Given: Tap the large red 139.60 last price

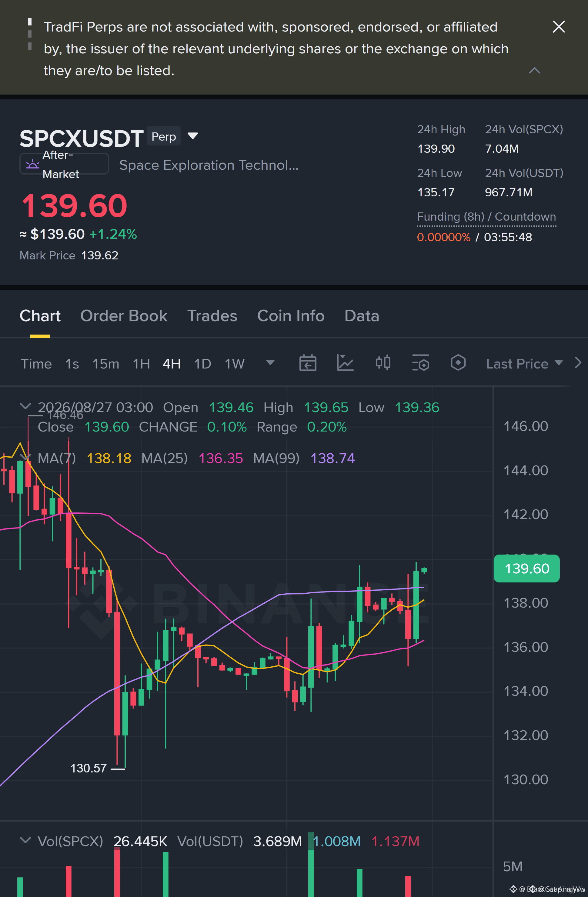Looking at the screenshot, I should pyautogui.click(x=75, y=205).
